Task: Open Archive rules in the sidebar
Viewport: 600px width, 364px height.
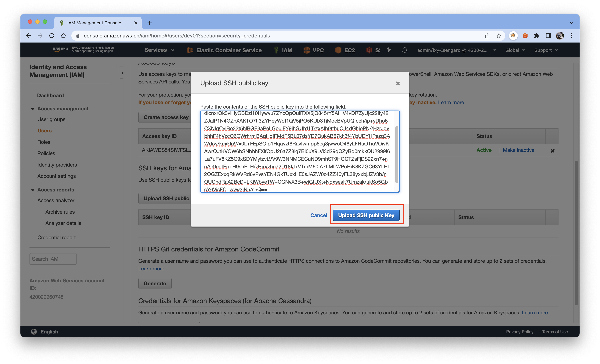Action: pyautogui.click(x=60, y=212)
